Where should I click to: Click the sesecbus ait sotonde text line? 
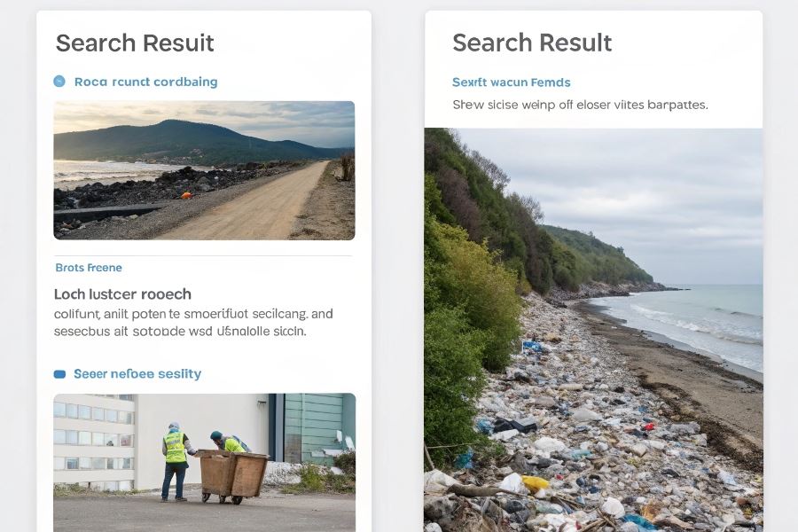point(180,331)
